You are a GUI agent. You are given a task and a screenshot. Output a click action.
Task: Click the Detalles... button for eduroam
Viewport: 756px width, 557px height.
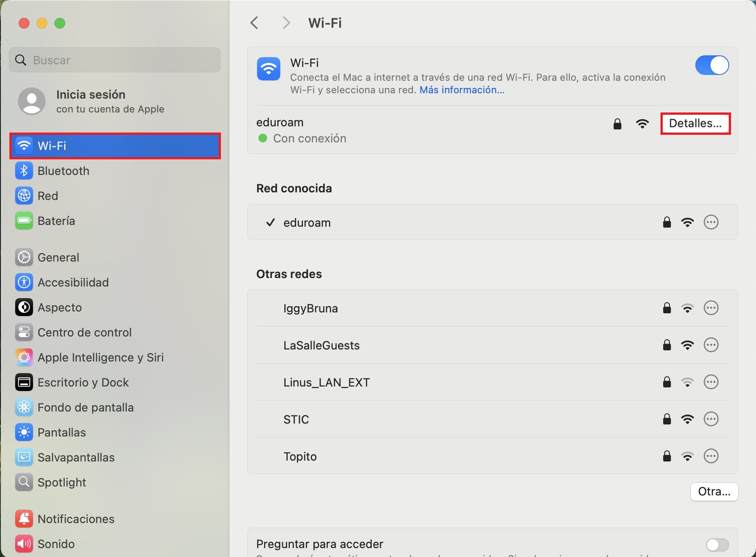point(695,124)
